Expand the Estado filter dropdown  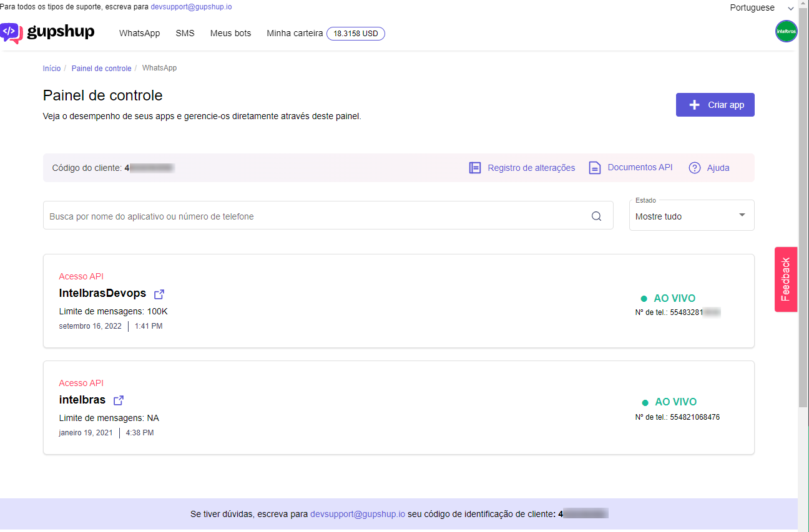pyautogui.click(x=692, y=216)
